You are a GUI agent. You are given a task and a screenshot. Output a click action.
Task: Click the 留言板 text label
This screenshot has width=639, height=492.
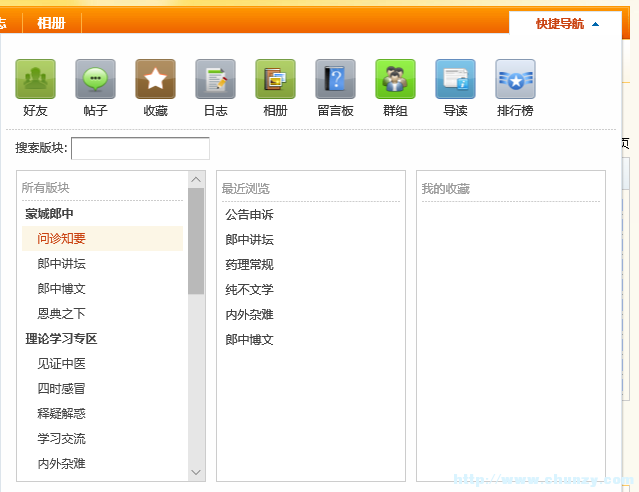point(335,110)
